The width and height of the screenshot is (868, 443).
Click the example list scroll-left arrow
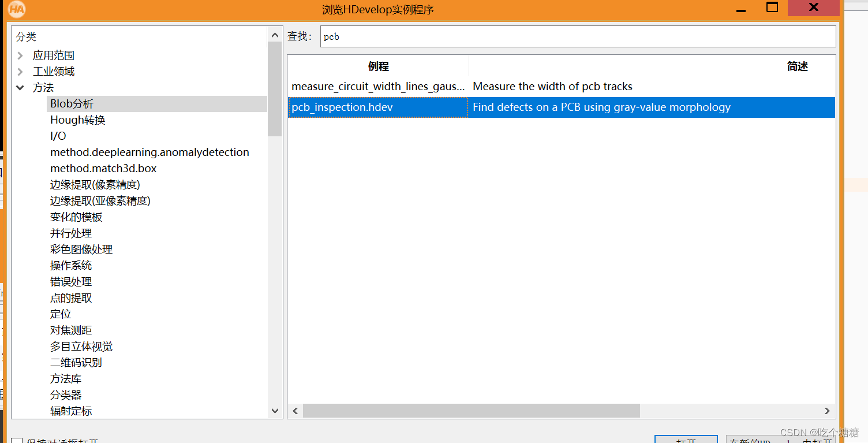295,411
